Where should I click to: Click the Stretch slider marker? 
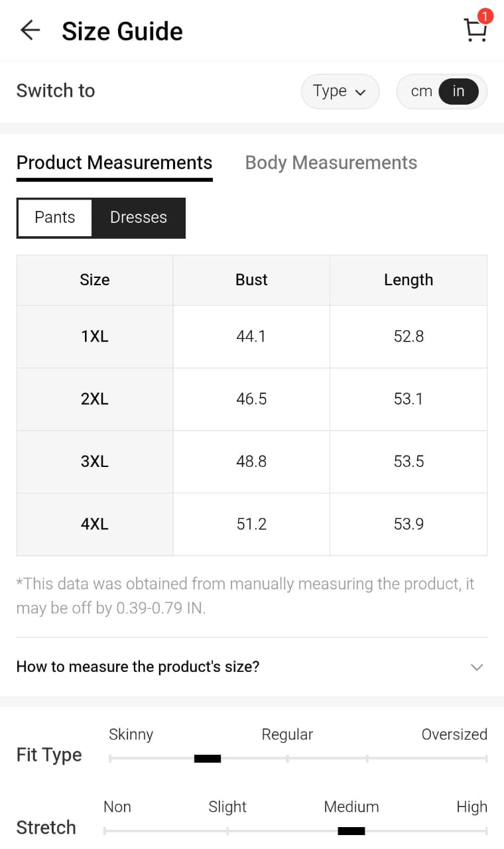351,831
